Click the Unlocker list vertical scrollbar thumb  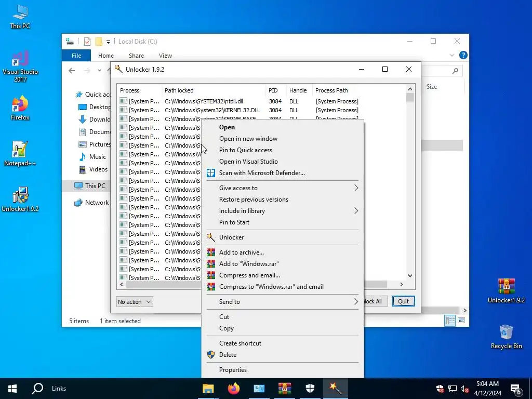pos(410,98)
